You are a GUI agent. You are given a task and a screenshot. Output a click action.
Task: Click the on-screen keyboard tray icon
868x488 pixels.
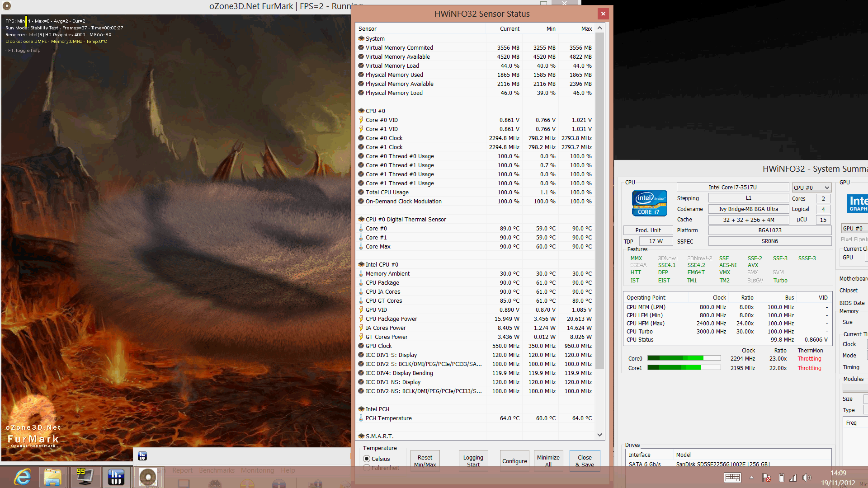(732, 478)
